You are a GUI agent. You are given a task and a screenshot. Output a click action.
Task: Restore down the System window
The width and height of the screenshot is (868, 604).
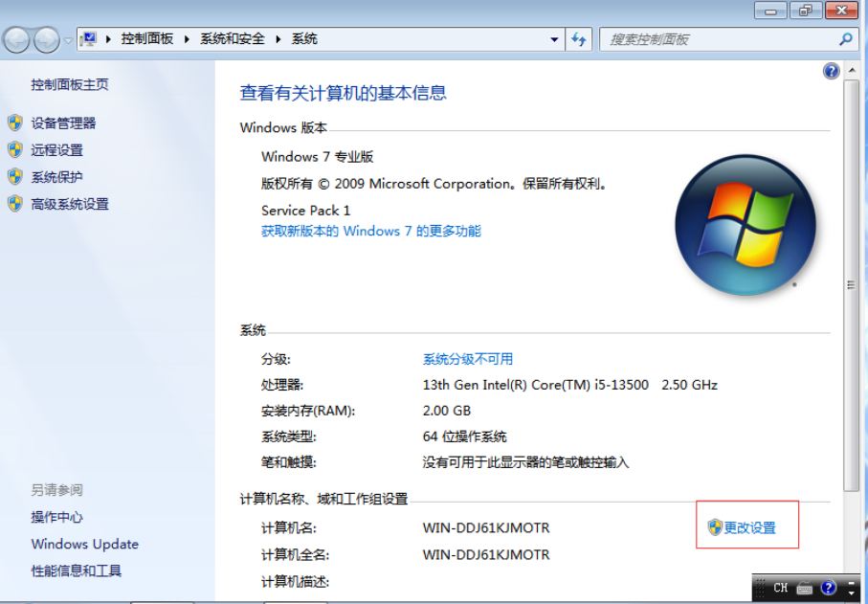pyautogui.click(x=806, y=10)
